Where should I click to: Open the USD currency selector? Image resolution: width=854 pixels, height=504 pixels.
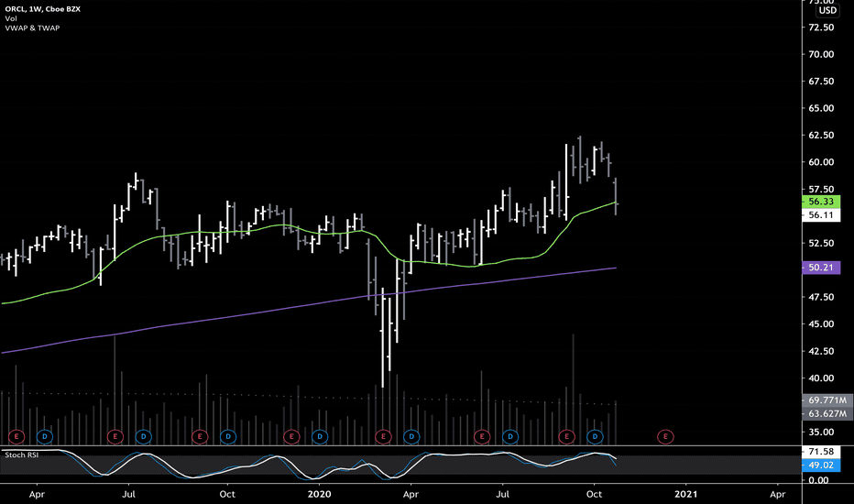827,10
